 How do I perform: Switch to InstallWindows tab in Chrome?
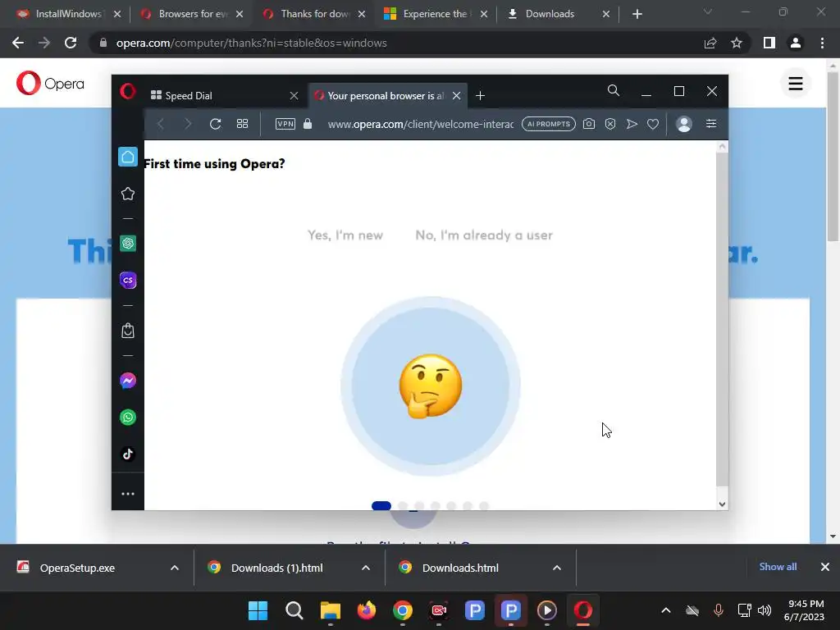point(67,14)
